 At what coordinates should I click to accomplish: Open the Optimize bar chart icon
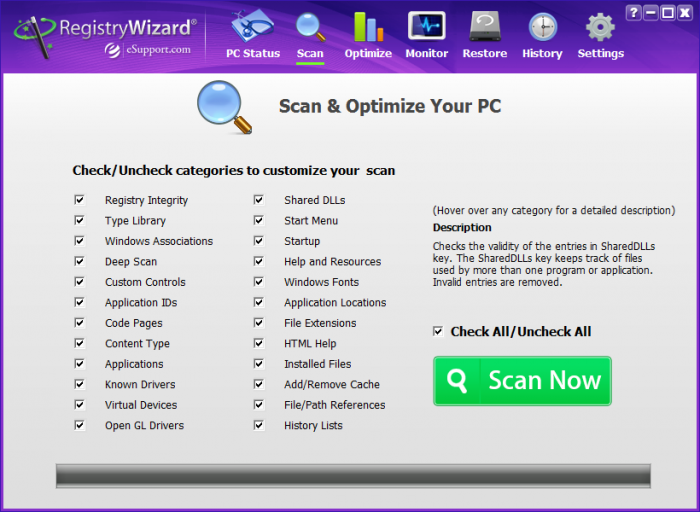pos(367,27)
